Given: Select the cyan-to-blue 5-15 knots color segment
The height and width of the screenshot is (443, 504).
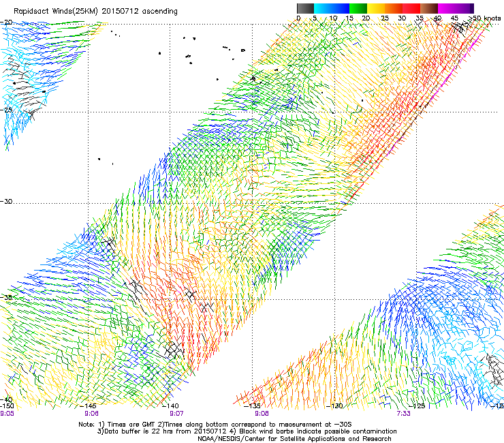Looking at the screenshot, I should point(332,8).
